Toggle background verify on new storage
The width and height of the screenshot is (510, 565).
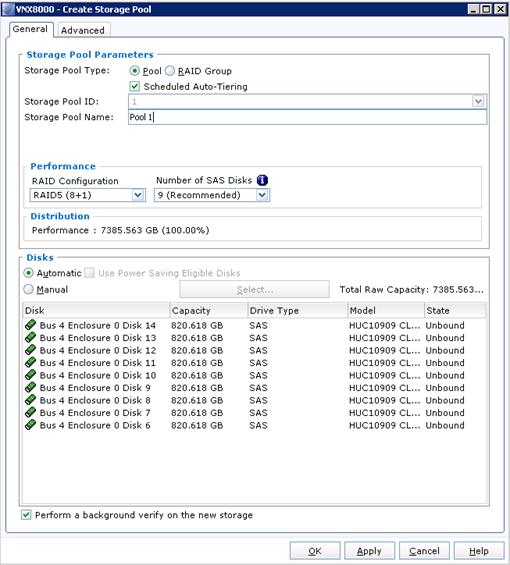pyautogui.click(x=26, y=515)
